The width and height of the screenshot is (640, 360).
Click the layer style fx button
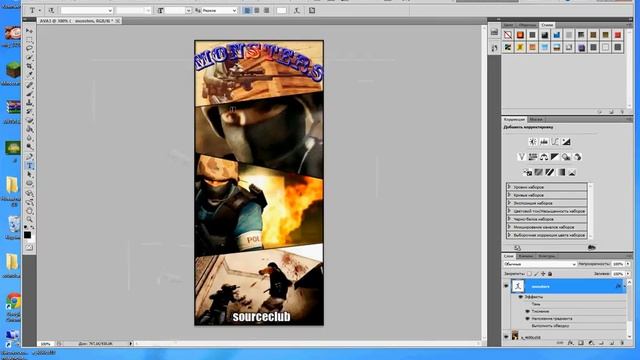click(x=570, y=343)
